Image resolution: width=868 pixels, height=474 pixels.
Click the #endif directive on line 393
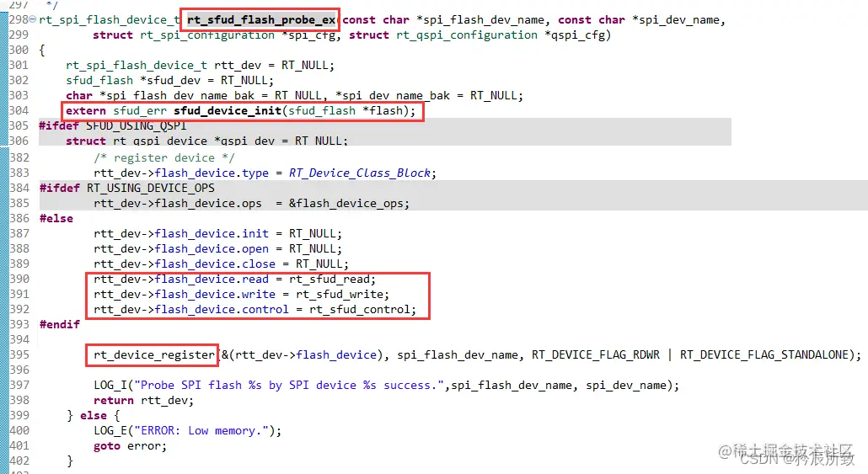59,324
